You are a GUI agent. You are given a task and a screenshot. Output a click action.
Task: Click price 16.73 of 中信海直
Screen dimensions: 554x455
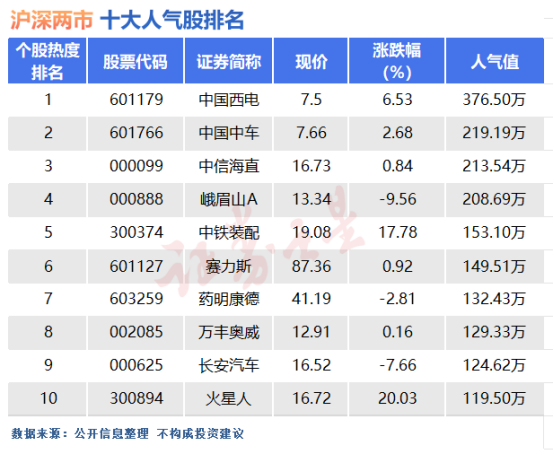[x=311, y=166]
